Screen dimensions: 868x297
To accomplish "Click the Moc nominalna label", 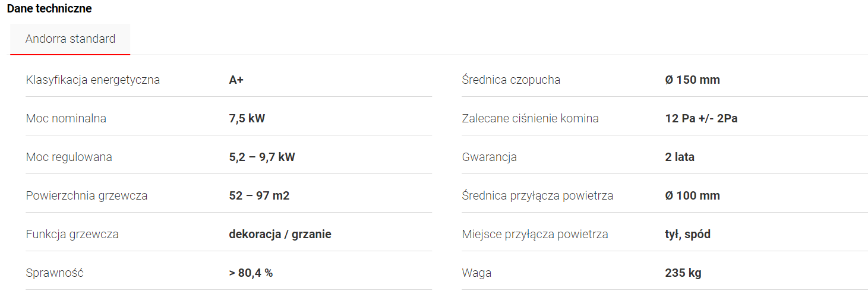I will 66,118.
